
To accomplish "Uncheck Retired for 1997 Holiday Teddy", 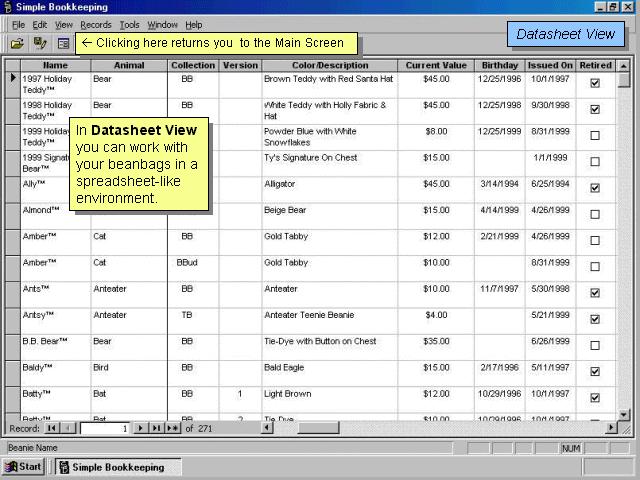I will tap(595, 83).
